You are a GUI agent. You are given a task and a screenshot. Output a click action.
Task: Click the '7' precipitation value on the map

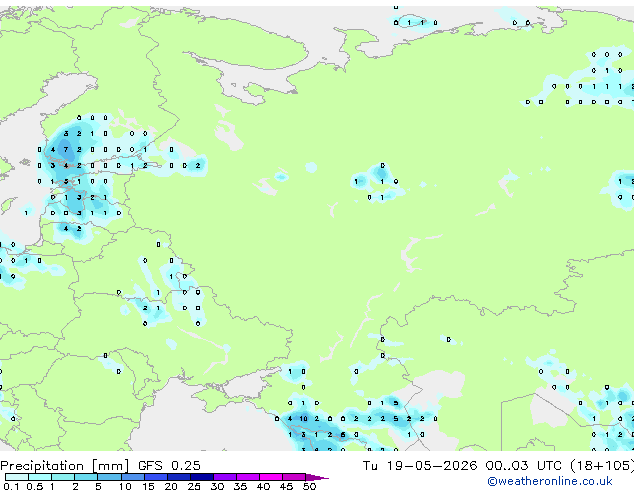pos(66,150)
